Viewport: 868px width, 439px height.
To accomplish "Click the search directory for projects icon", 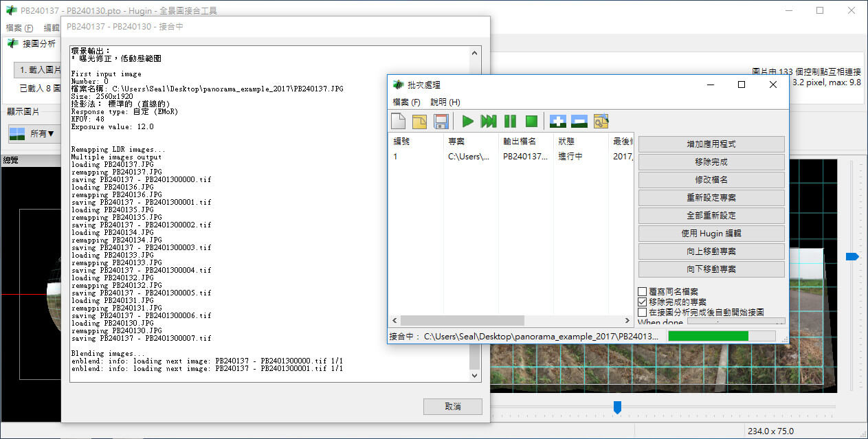I will tap(601, 122).
